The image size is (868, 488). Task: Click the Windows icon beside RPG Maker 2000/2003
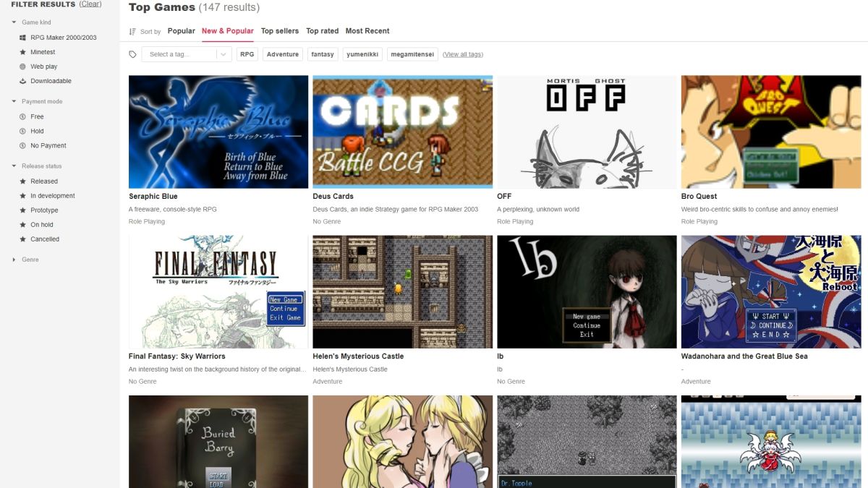22,38
